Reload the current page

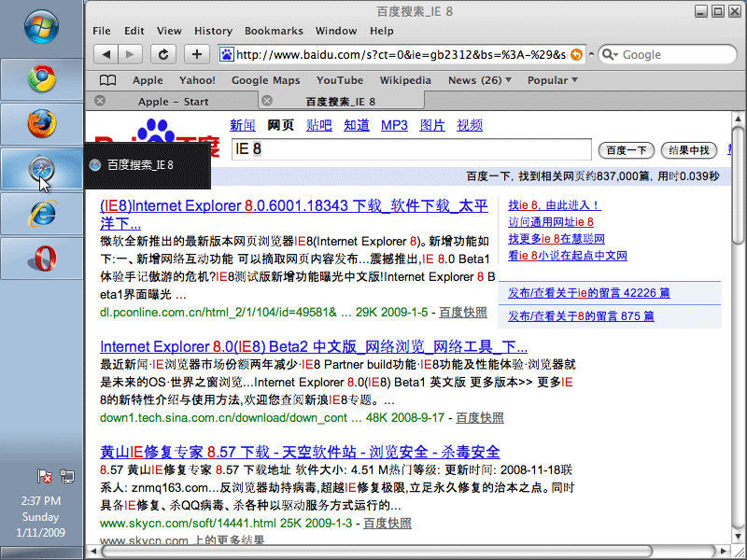coord(164,54)
